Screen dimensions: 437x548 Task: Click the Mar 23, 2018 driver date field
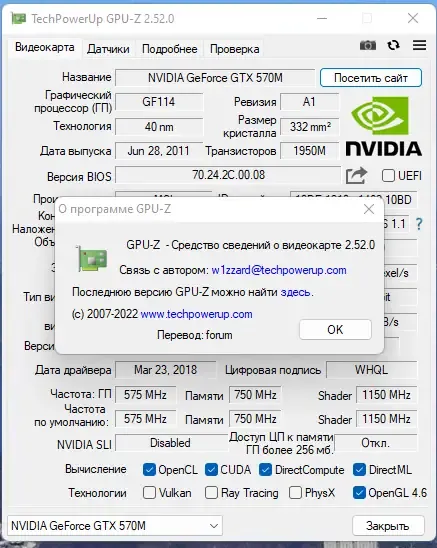166,370
